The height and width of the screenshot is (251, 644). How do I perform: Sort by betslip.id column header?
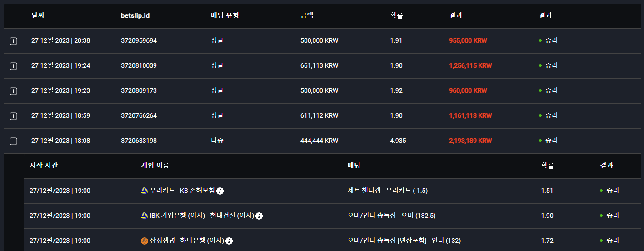[135, 15]
